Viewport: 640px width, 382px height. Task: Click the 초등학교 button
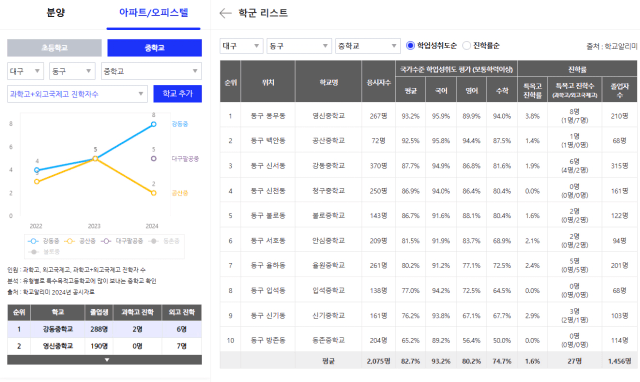(54, 48)
